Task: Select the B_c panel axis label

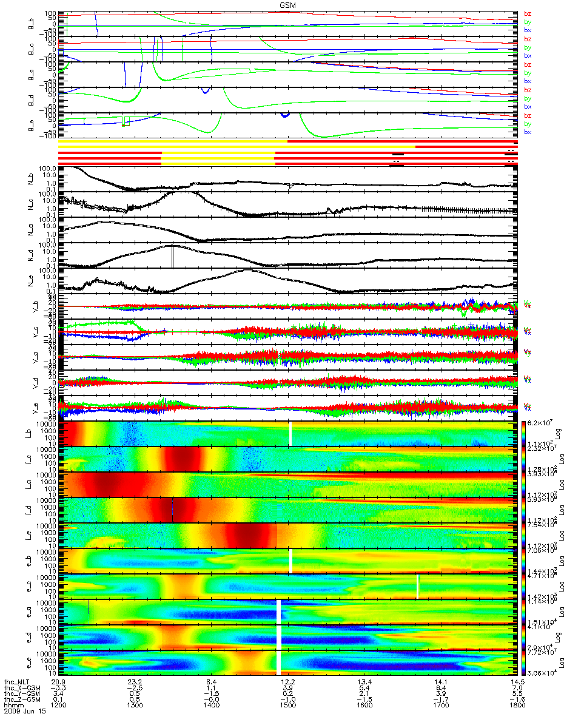Action: [x=30, y=49]
